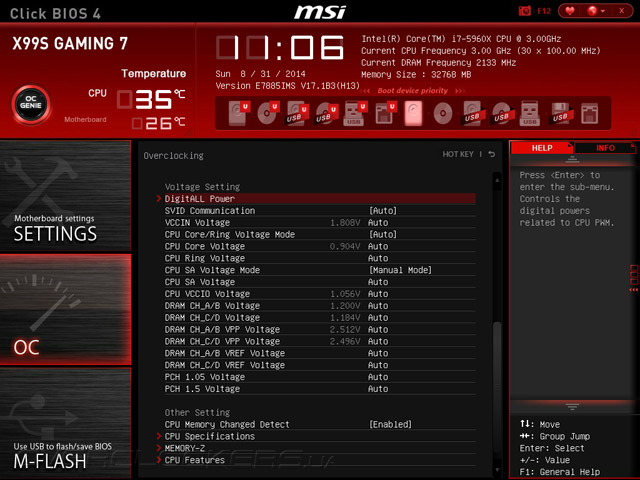
Task: Select the UEFI USB CD/DVD boot icon
Action: [326, 113]
